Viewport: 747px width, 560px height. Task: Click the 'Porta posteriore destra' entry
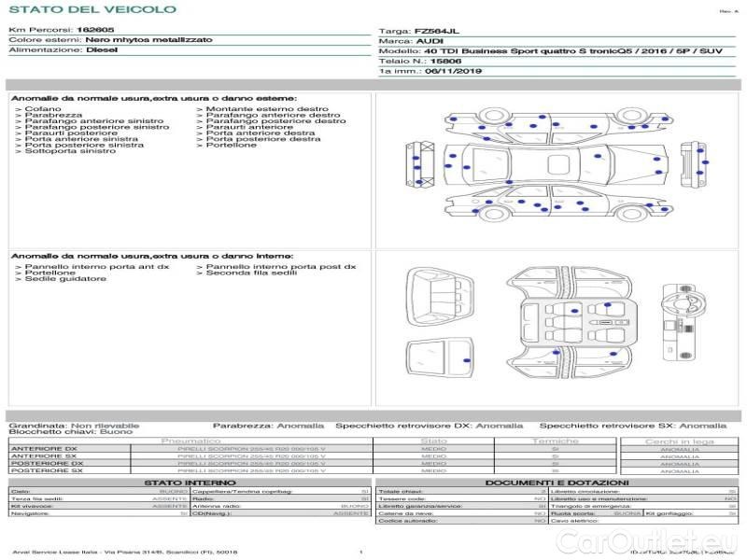tap(263, 139)
